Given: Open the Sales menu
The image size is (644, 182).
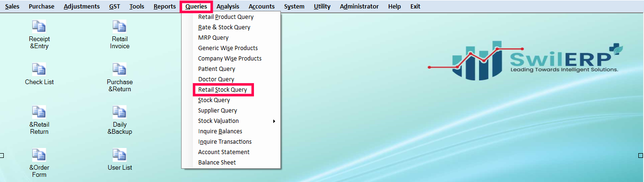Looking at the screenshot, I should [12, 7].
